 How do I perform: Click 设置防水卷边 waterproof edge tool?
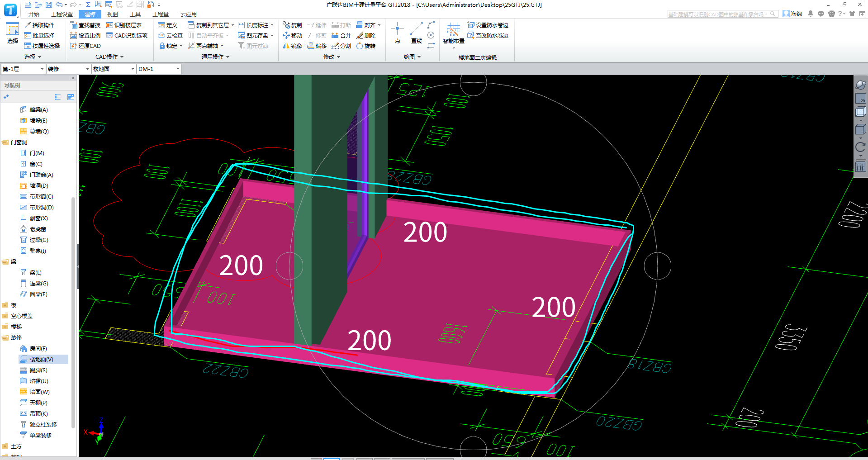pyautogui.click(x=488, y=25)
